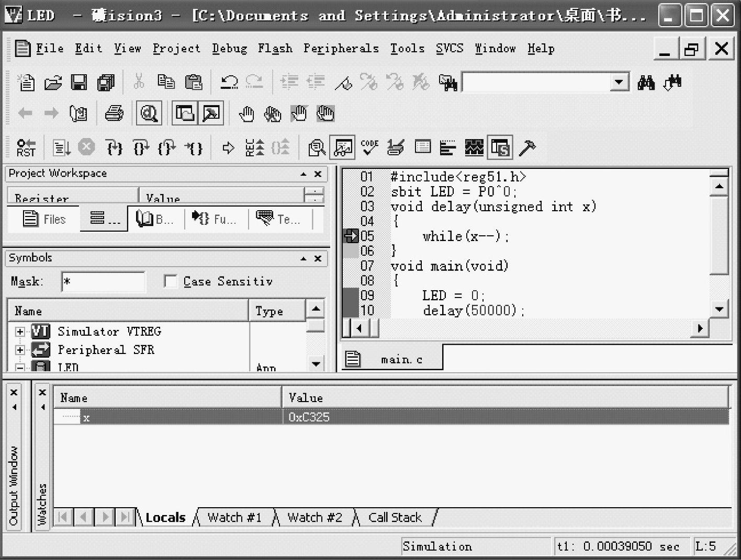Select the Files tab in Project Workspace
Screen dimensions: 741x560
click(x=44, y=219)
